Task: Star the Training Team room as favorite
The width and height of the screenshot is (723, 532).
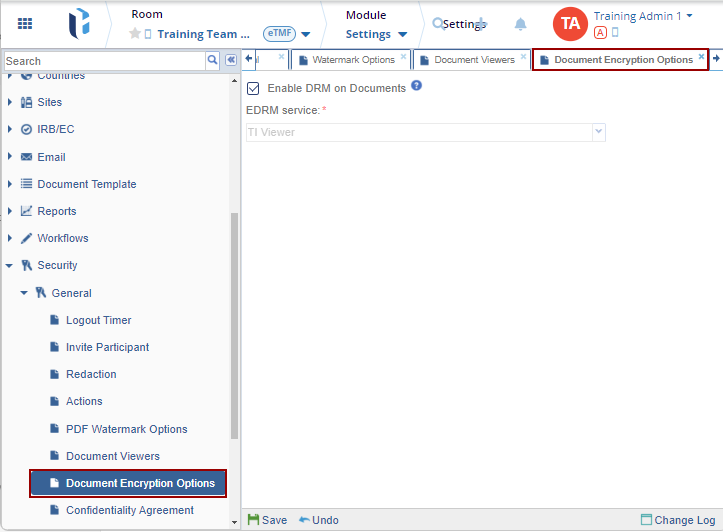Action: [x=135, y=34]
